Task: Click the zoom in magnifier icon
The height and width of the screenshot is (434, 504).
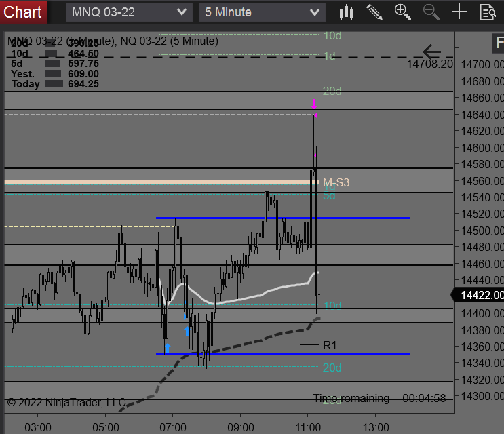Action: (x=403, y=12)
